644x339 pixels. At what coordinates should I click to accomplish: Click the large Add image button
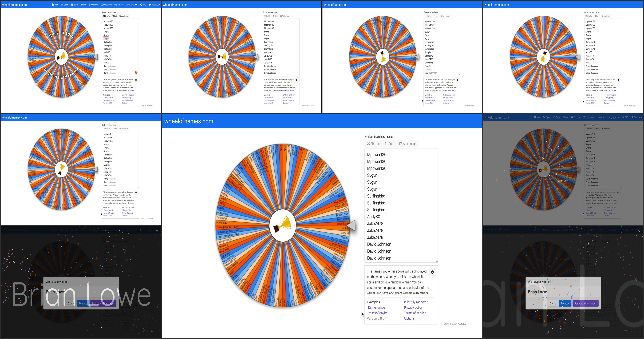point(408,144)
